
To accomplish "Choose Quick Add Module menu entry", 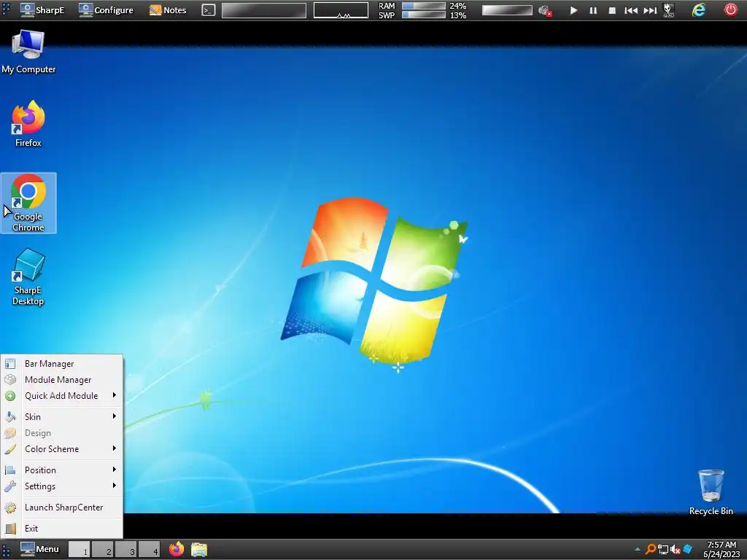I will 61,396.
